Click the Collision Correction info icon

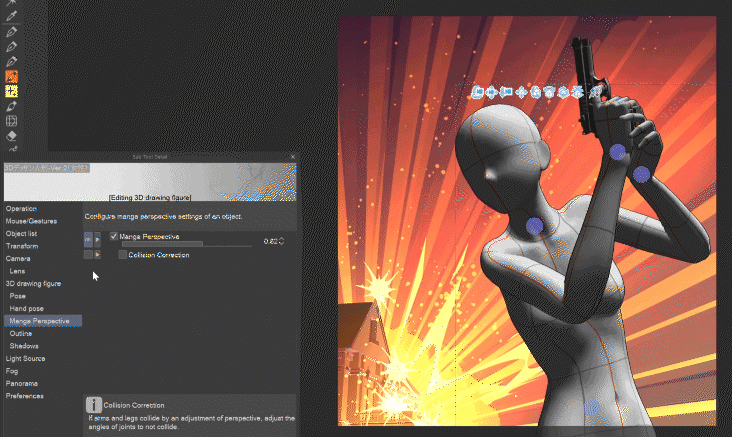coord(94,405)
